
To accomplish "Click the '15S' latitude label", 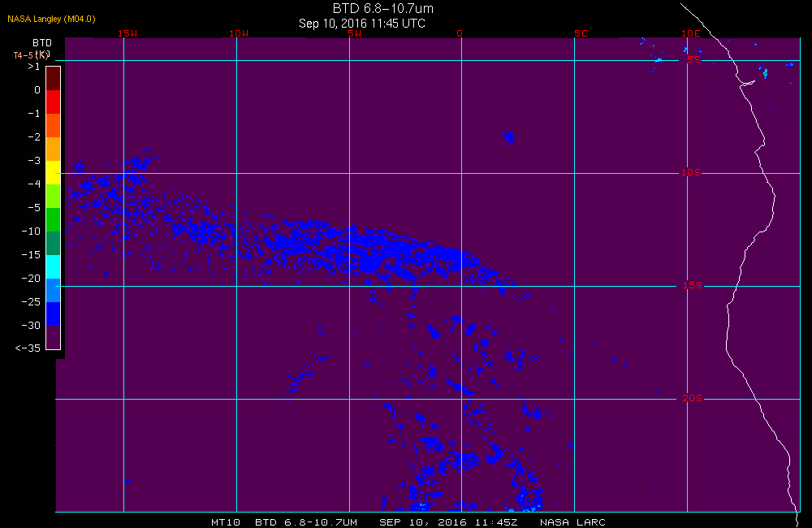I will coord(693,285).
